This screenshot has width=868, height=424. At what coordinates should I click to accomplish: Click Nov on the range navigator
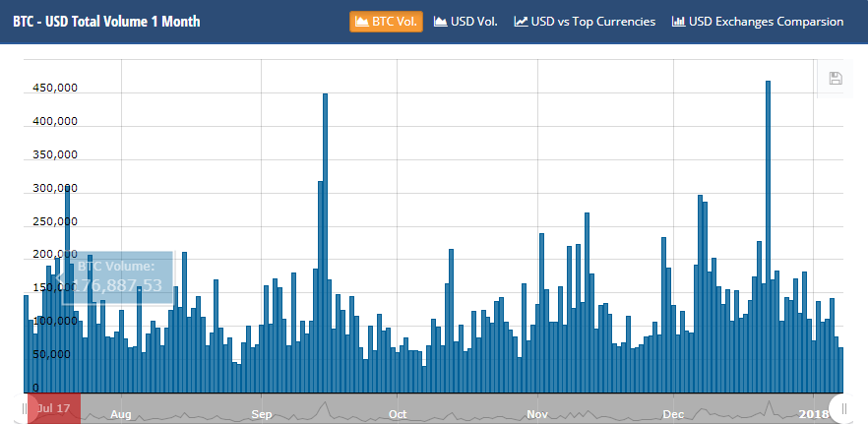pyautogui.click(x=537, y=414)
